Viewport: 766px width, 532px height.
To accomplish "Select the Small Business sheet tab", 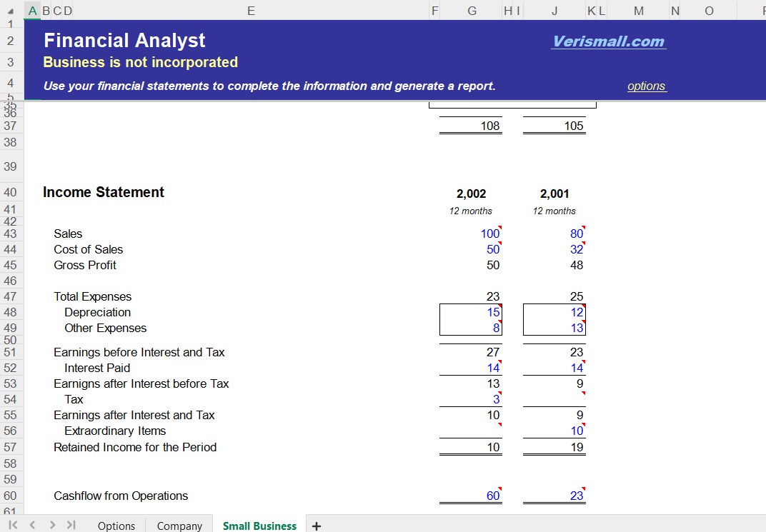I will (259, 526).
